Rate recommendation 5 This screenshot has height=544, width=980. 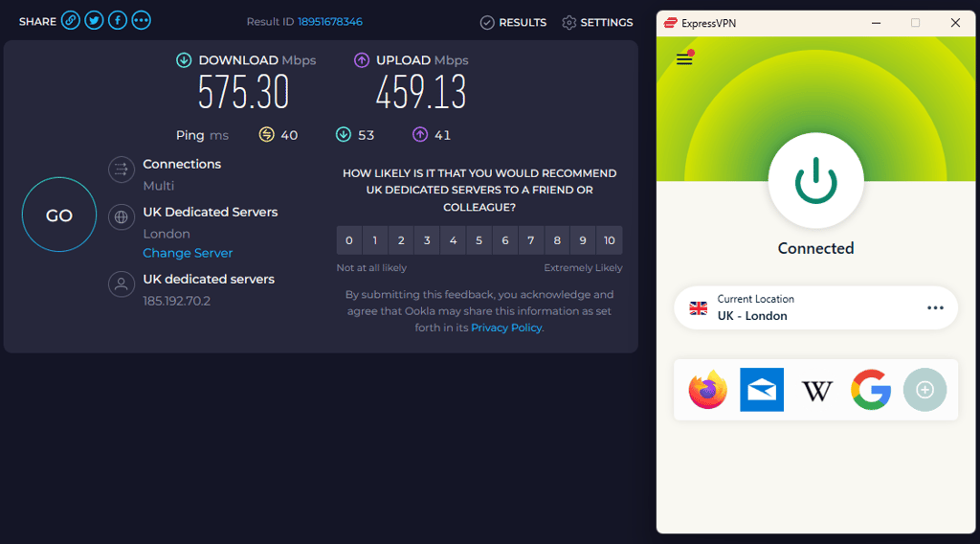click(x=479, y=240)
